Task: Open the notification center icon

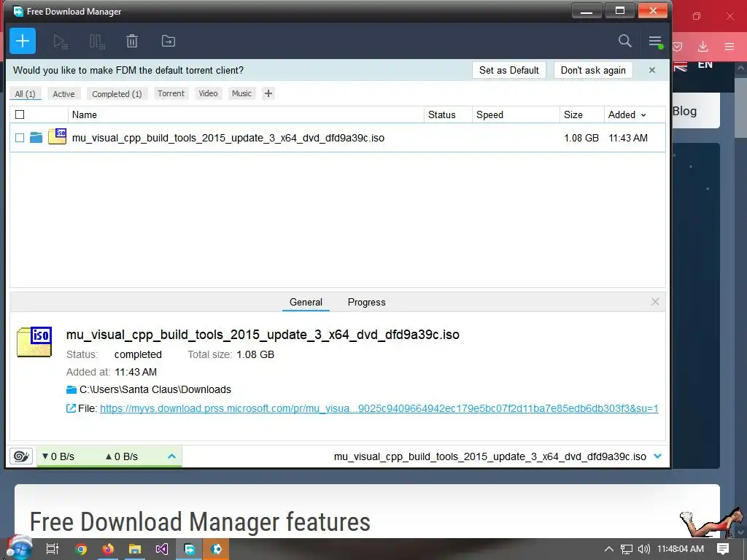Action: tap(723, 549)
